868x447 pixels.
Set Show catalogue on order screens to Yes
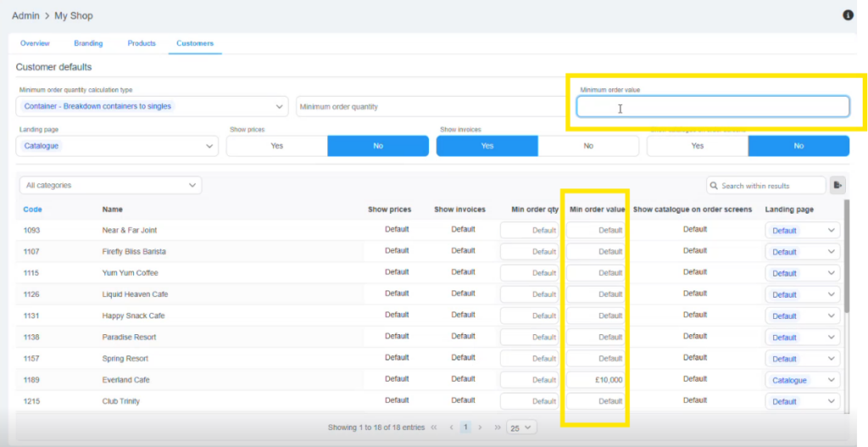(x=698, y=146)
